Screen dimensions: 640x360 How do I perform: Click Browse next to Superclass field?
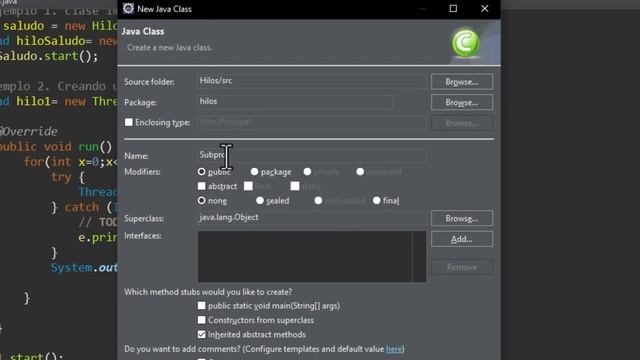coord(462,218)
